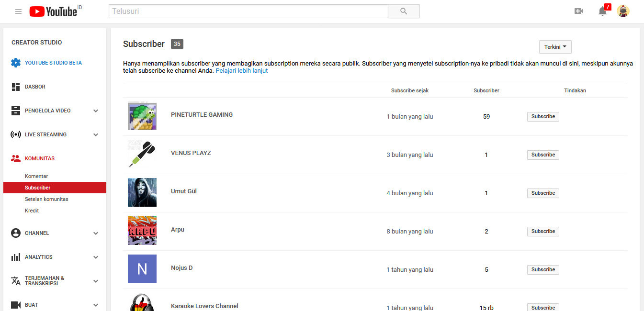Screen dimensions: 644x311
Task: Open Umut Gül masked avatar thumbnail
Action: (x=142, y=192)
